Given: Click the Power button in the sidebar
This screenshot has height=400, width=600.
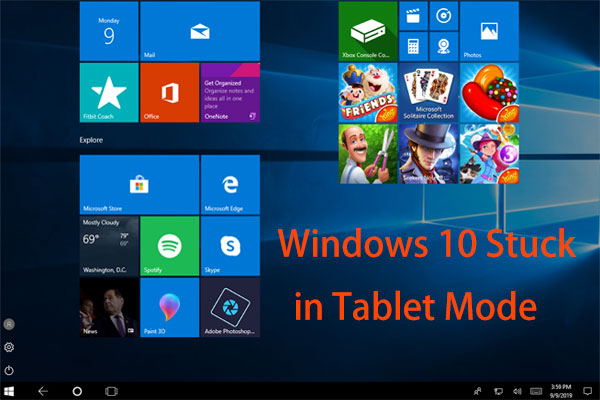Looking at the screenshot, I should pos(9,370).
